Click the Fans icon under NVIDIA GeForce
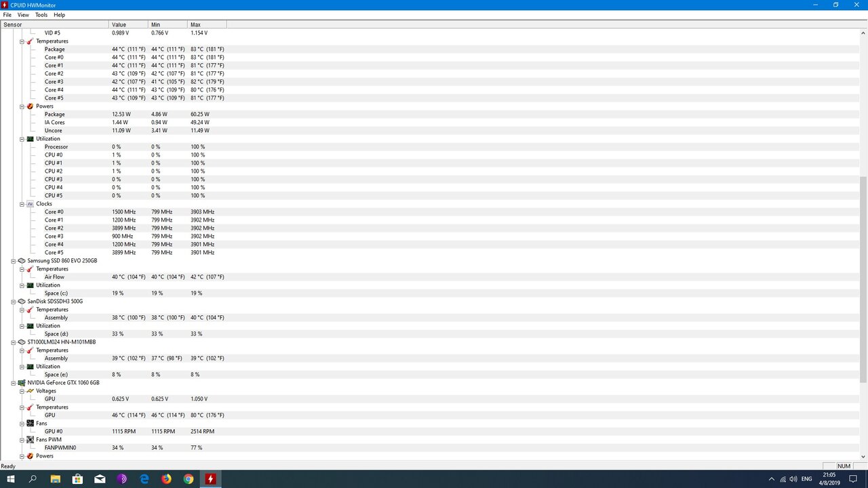The width and height of the screenshot is (868, 488). [30, 424]
